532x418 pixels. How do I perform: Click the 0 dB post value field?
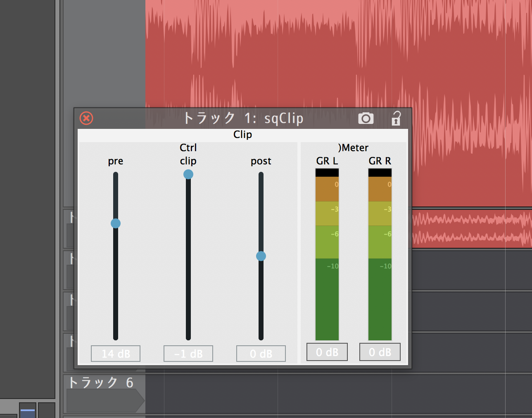261,354
